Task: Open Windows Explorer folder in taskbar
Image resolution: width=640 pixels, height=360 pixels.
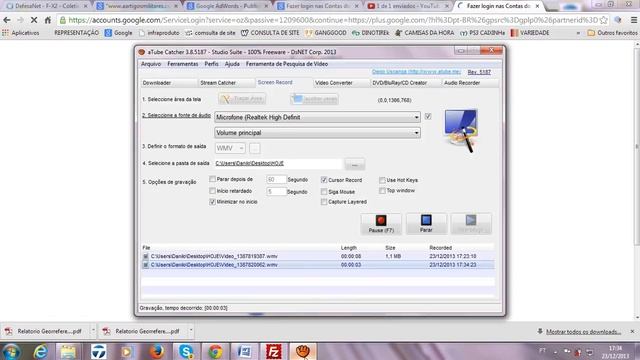Action: (69, 351)
